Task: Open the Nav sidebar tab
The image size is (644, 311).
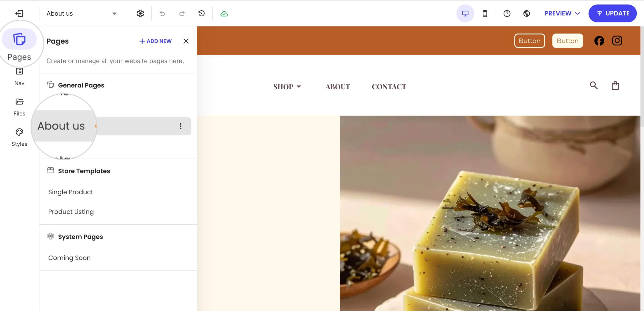Action: point(19,77)
